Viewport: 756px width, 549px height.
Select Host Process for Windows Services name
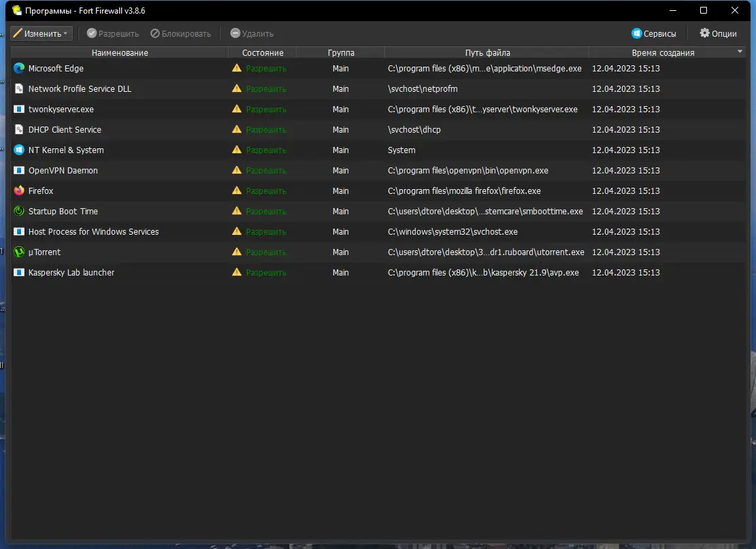[93, 231]
